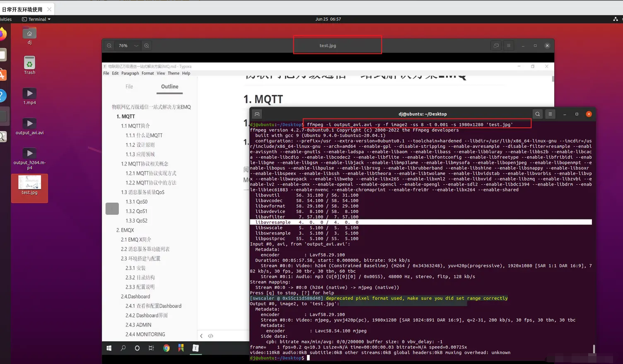Open Typora's Format menu

click(x=147, y=73)
